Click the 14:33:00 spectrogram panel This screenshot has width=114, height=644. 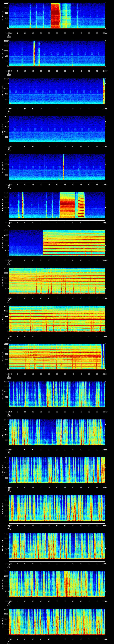(x=57, y=432)
